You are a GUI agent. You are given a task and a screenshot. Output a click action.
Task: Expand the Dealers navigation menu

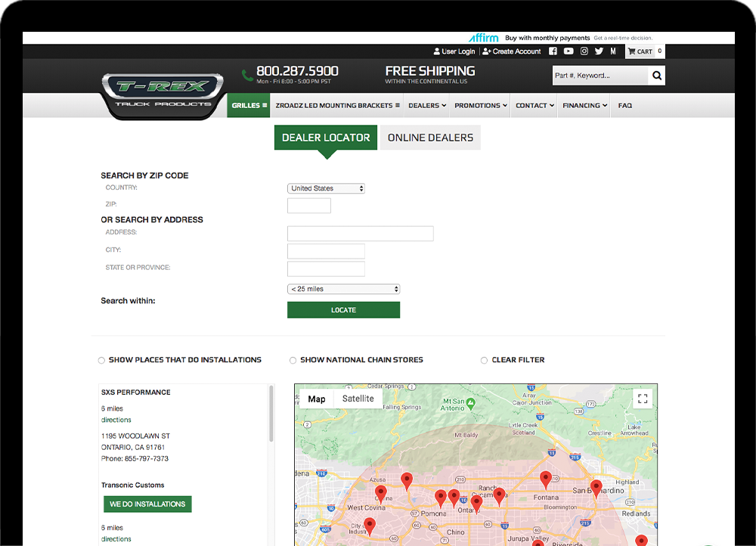pyautogui.click(x=427, y=106)
